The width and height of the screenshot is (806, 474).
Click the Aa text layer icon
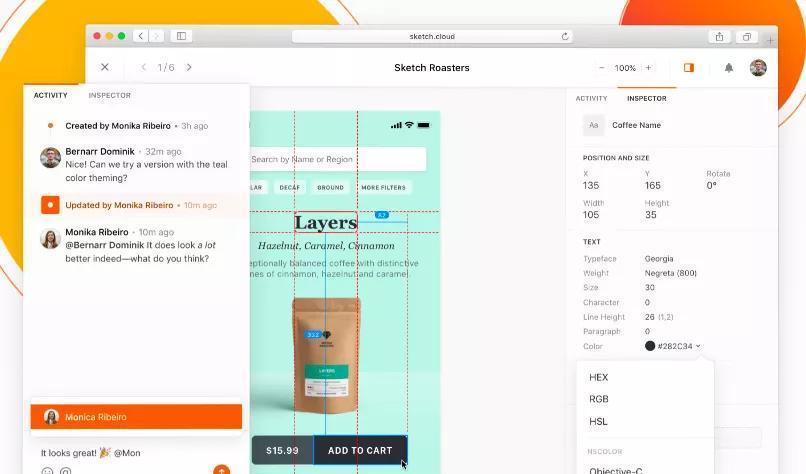[594, 125]
